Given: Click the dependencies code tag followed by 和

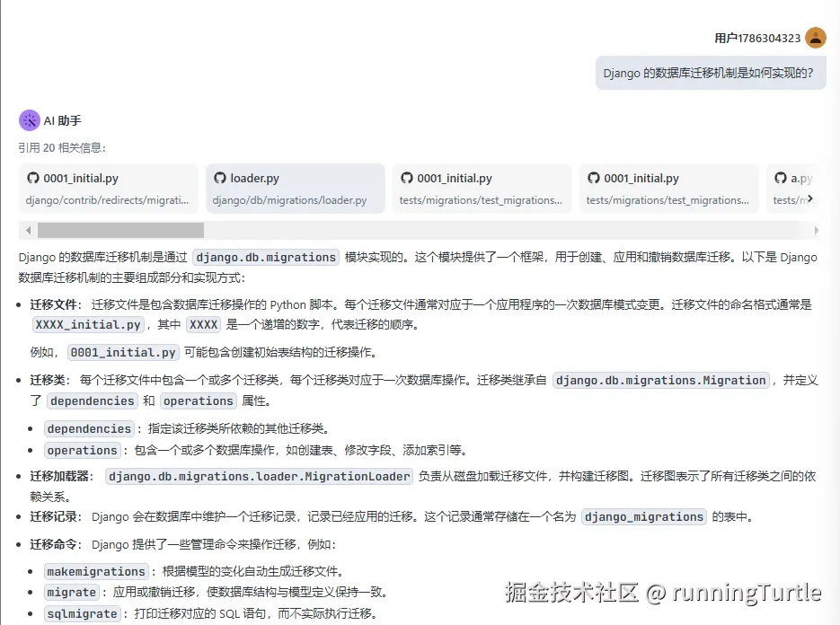Looking at the screenshot, I should pos(93,401).
